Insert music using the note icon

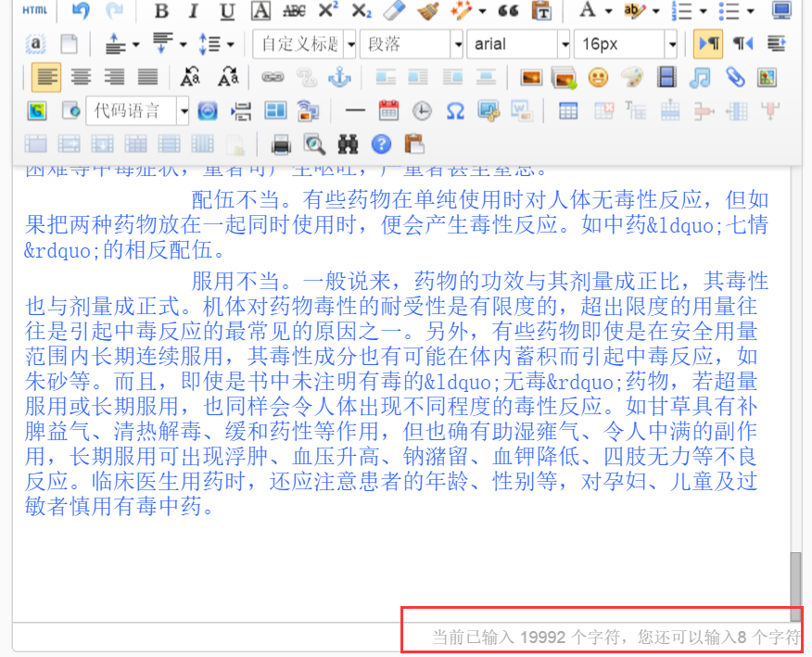tap(701, 78)
